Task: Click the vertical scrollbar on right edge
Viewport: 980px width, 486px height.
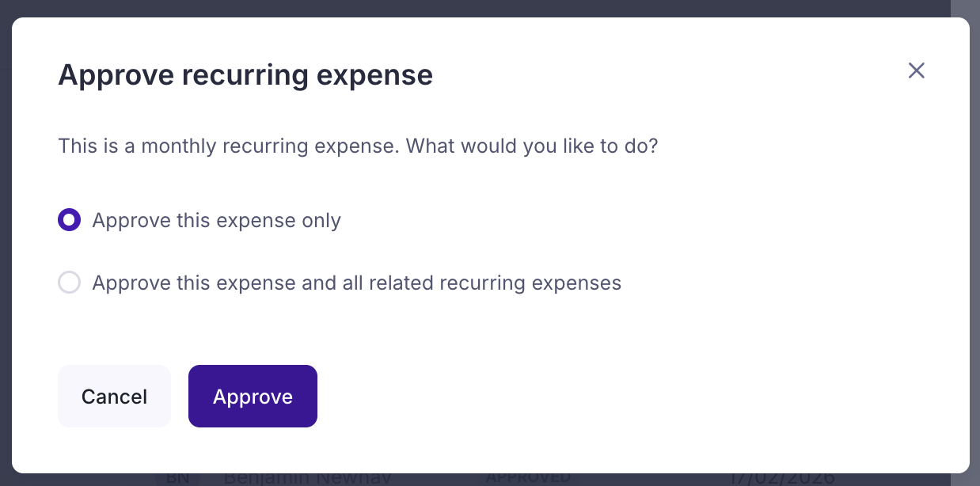Action: click(x=965, y=237)
